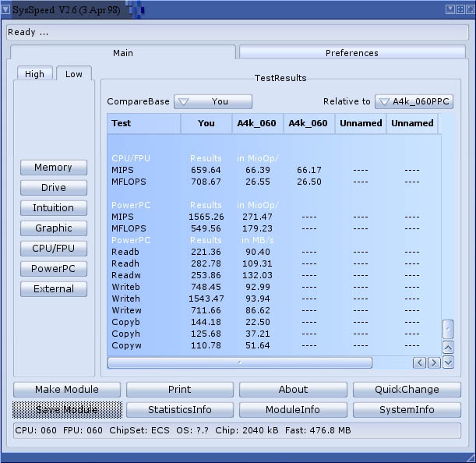Select the Copyb row label
The height and width of the screenshot is (463, 476).
pos(125,322)
